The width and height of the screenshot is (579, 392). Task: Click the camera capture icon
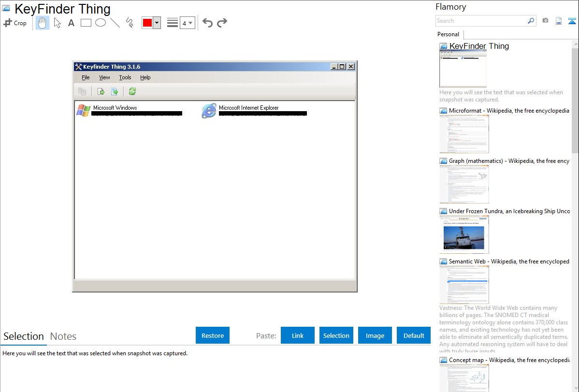[545, 21]
